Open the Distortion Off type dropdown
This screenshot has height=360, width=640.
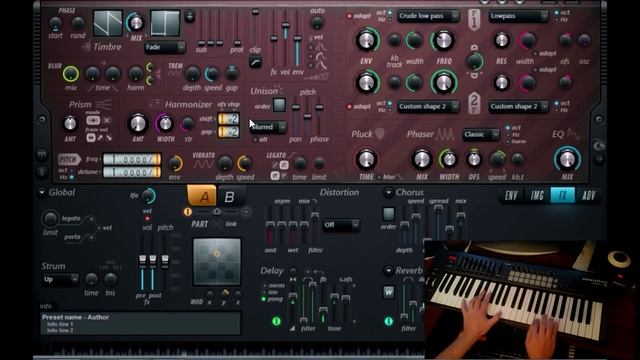click(x=340, y=225)
